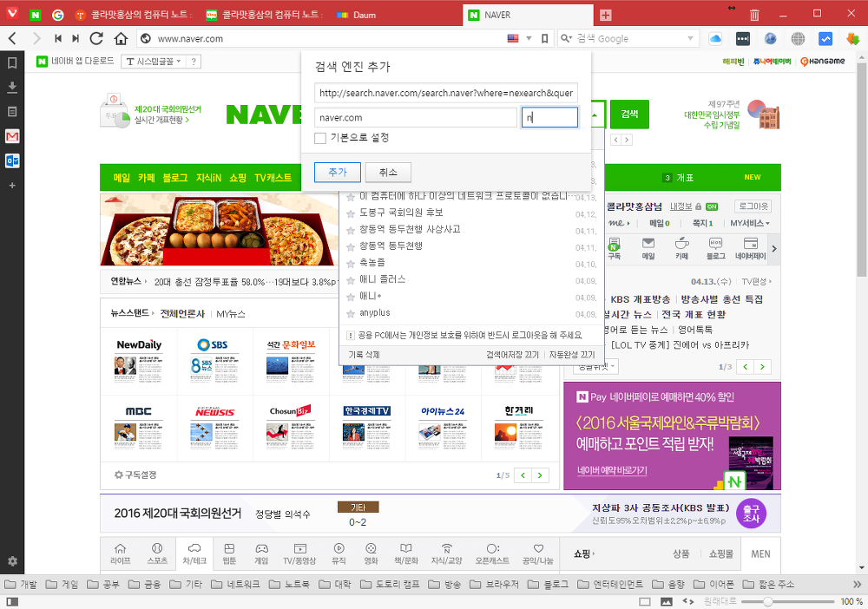Open the closed tabs trash can

(x=754, y=15)
